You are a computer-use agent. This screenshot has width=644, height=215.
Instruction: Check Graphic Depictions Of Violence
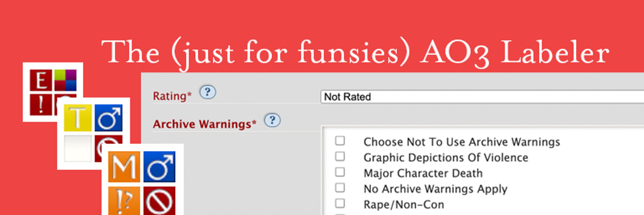pyautogui.click(x=340, y=157)
